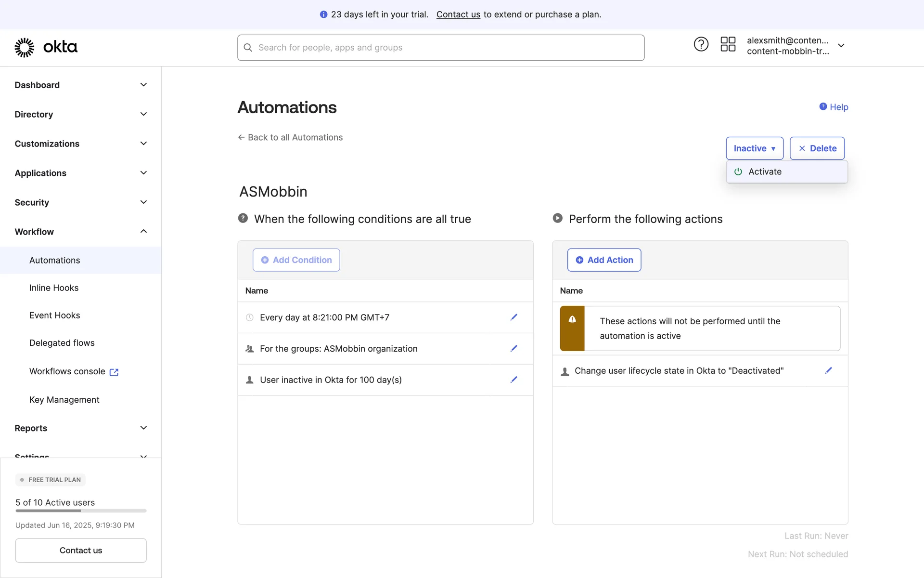
Task: Edit the user inactive 100 days condition
Action: [513, 380]
